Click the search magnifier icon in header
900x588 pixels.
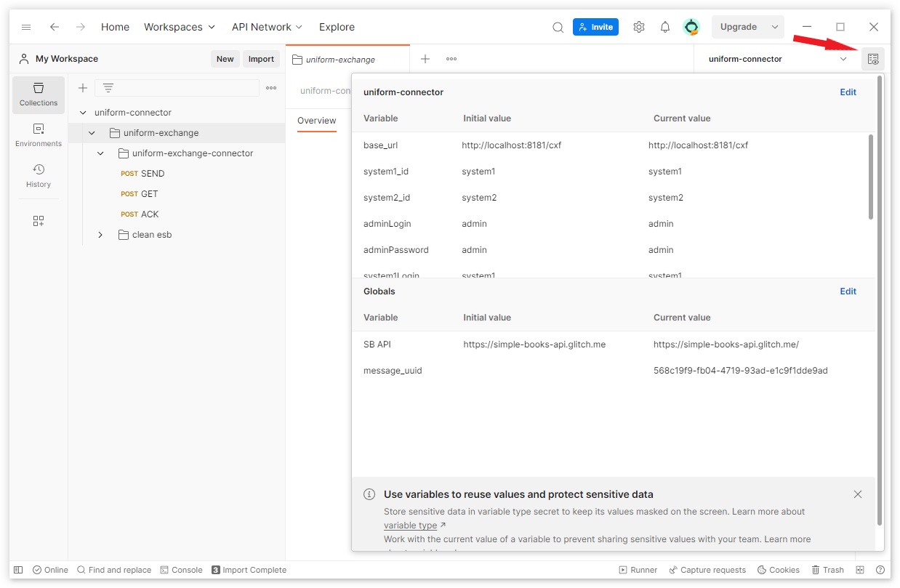pos(558,27)
